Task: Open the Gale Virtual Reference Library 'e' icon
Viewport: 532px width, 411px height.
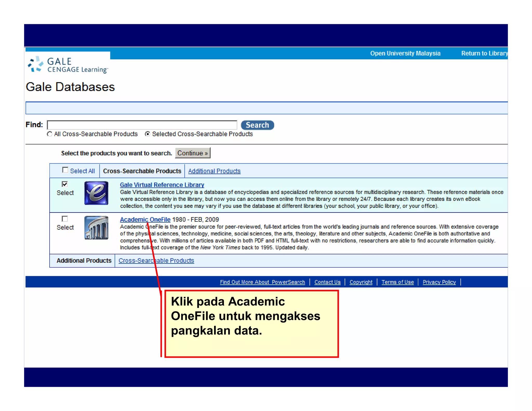Action: pos(96,193)
